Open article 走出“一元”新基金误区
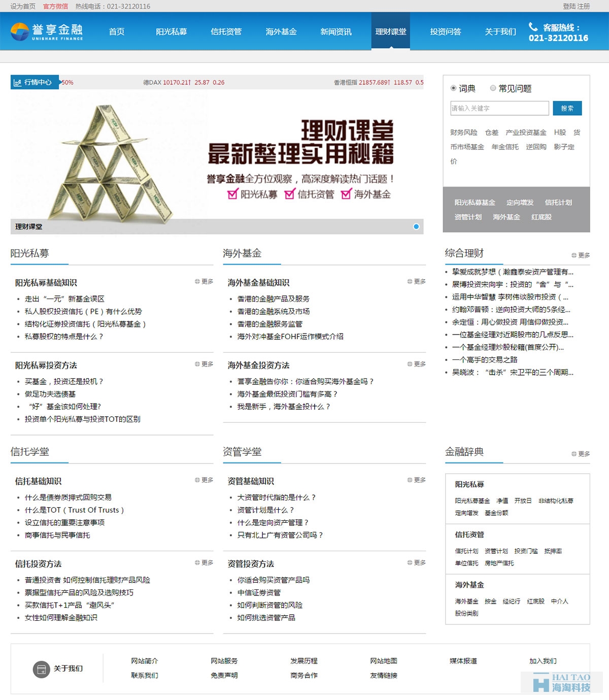 [65, 299]
